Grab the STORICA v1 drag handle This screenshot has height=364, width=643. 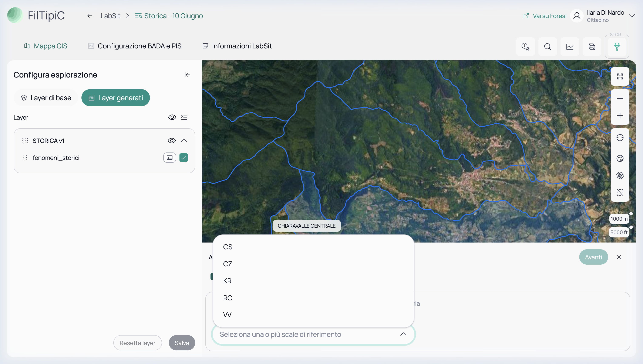(25, 141)
